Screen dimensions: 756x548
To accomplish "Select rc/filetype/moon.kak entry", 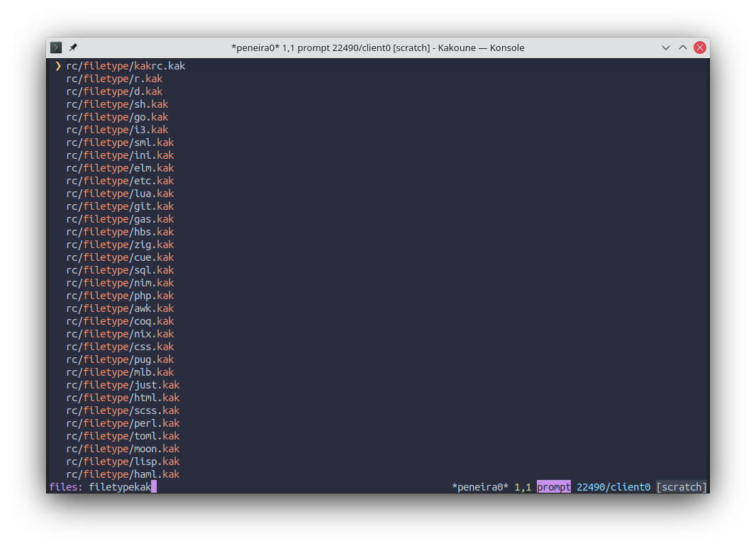I will [123, 449].
